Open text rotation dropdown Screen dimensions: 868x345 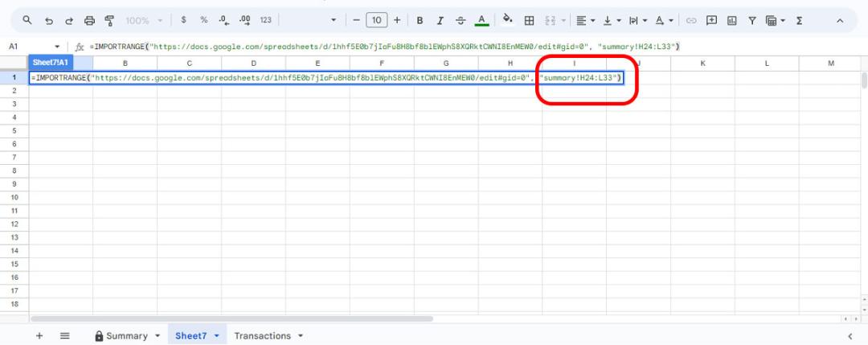(x=665, y=20)
